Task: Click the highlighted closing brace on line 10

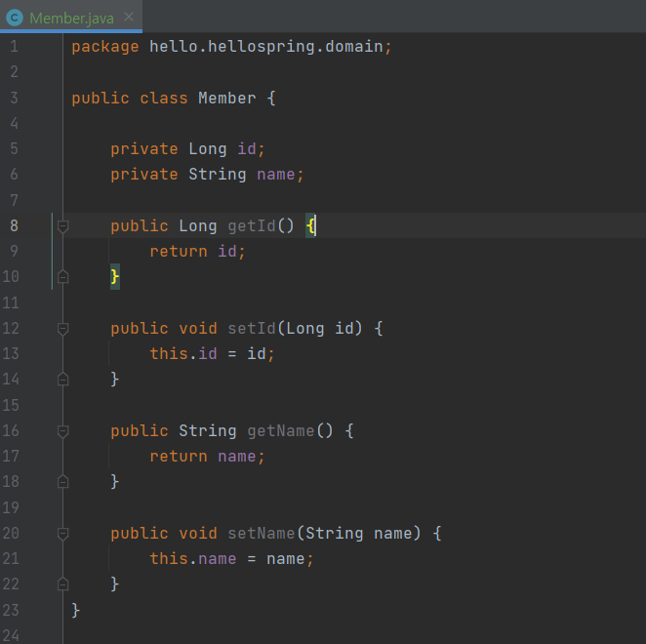Action: click(115, 276)
